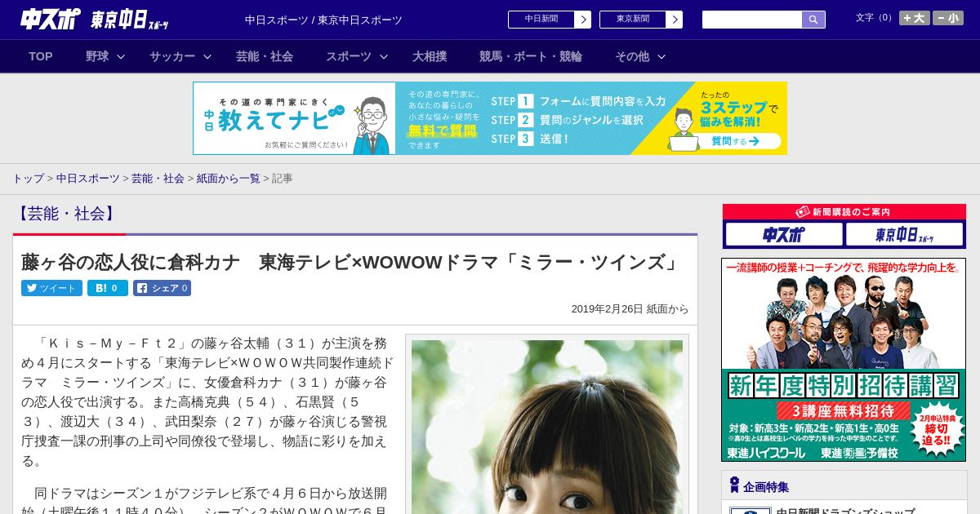
Task: Go to トップ breadcrumb link
Action: [x=28, y=178]
